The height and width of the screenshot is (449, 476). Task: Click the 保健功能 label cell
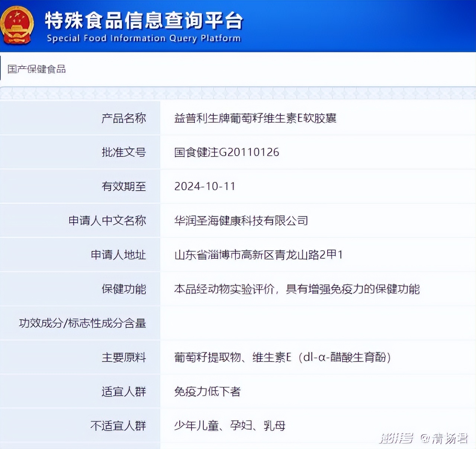pyautogui.click(x=124, y=289)
